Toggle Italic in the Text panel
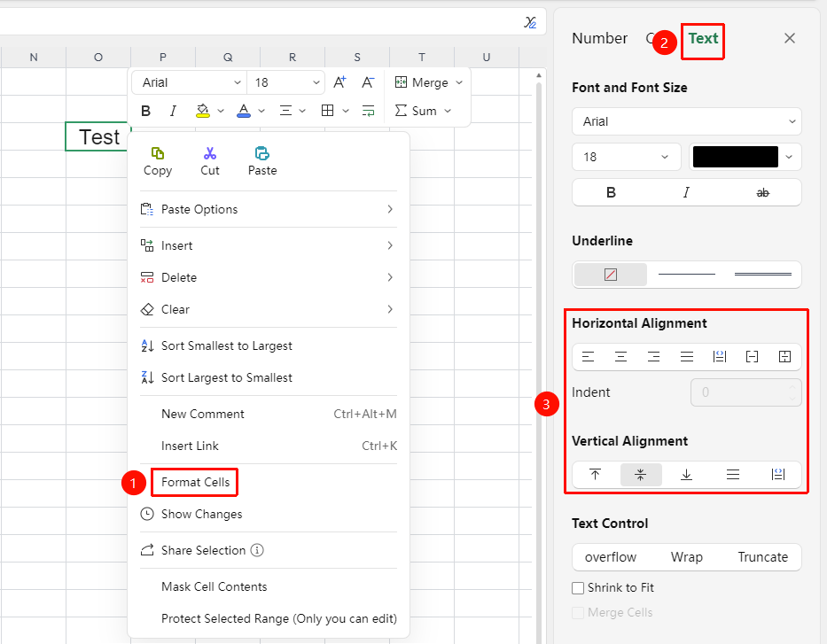 686,192
